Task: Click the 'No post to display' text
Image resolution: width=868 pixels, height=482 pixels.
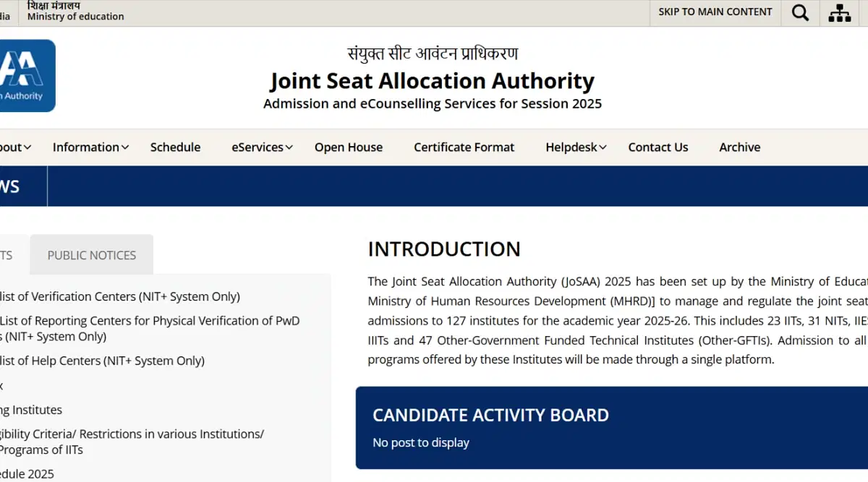Action: (x=421, y=442)
